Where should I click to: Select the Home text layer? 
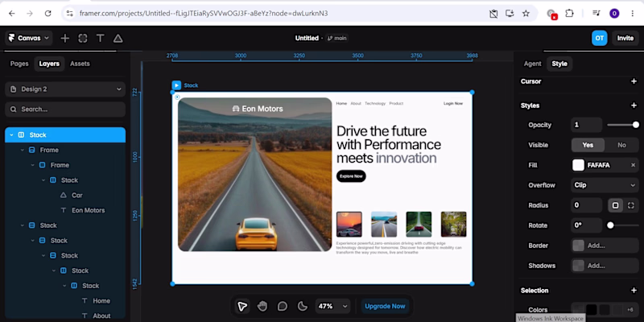[x=101, y=301]
